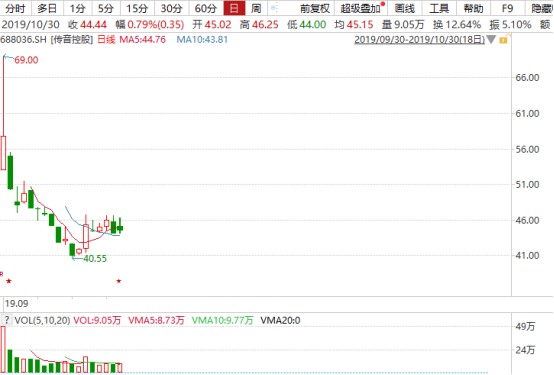Click the VOL indicator question mark icon
This screenshot has height=375, width=554.
pos(6,320)
